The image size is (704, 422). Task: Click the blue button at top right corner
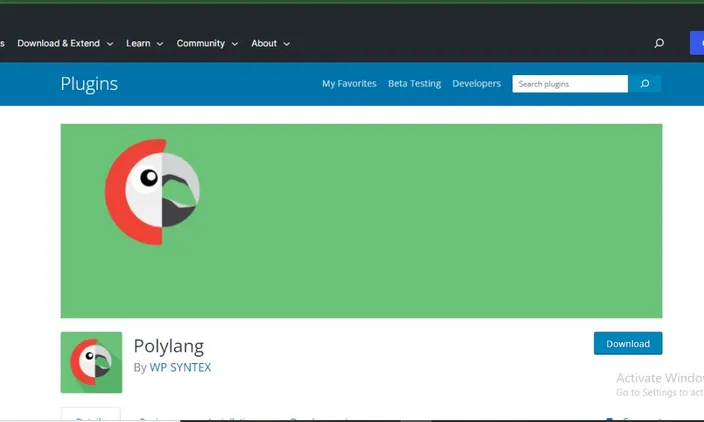pyautogui.click(x=697, y=43)
